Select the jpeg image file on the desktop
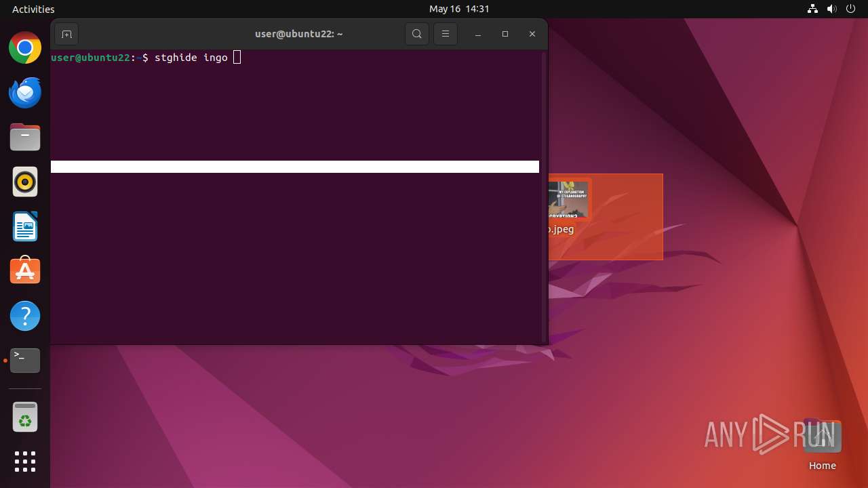This screenshot has width=868, height=488. pyautogui.click(x=570, y=207)
